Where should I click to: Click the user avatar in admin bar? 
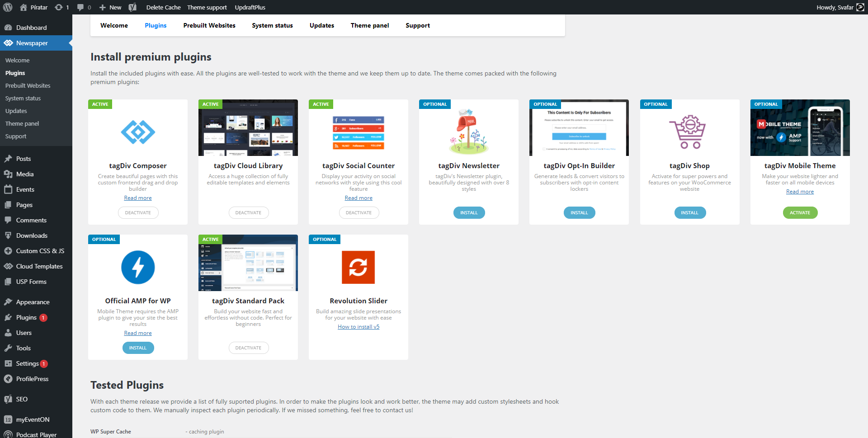860,7
